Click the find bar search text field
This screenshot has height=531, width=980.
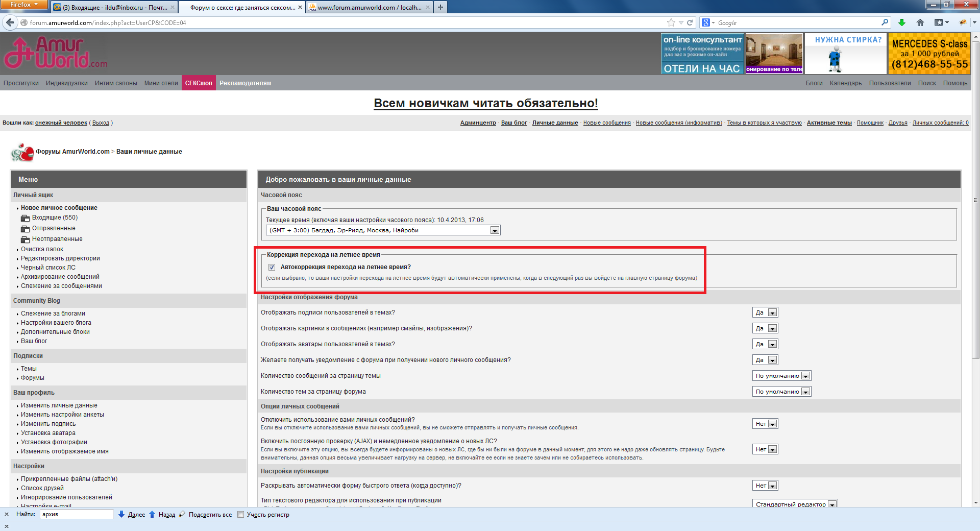77,514
